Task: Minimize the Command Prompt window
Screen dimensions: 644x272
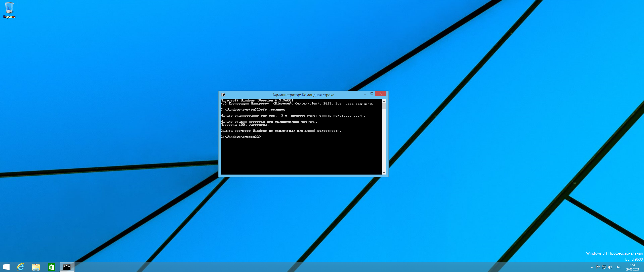Action: [x=365, y=94]
